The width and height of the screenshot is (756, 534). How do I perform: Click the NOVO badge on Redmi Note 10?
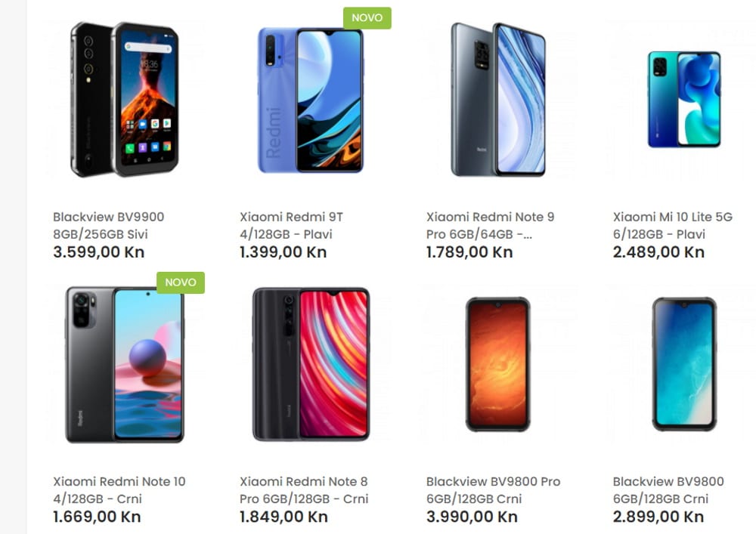[x=181, y=282]
